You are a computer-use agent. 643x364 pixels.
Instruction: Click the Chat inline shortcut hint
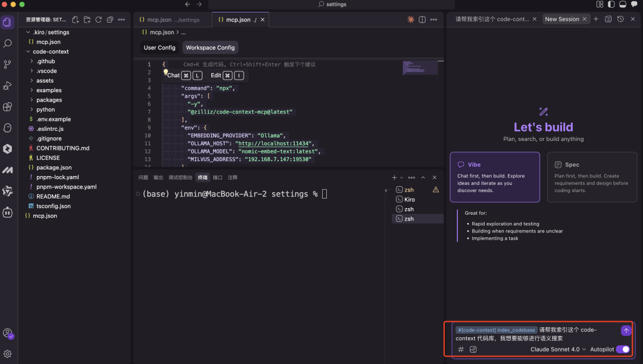click(x=185, y=76)
